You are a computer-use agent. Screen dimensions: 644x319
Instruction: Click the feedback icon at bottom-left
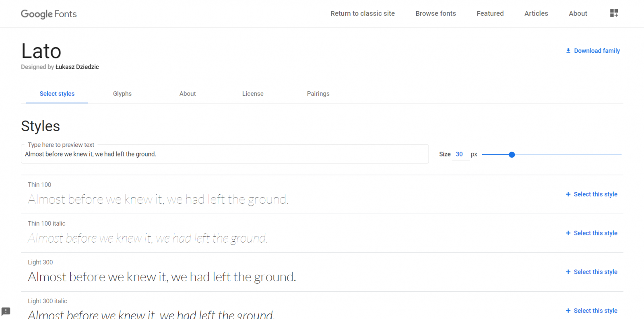[6, 311]
